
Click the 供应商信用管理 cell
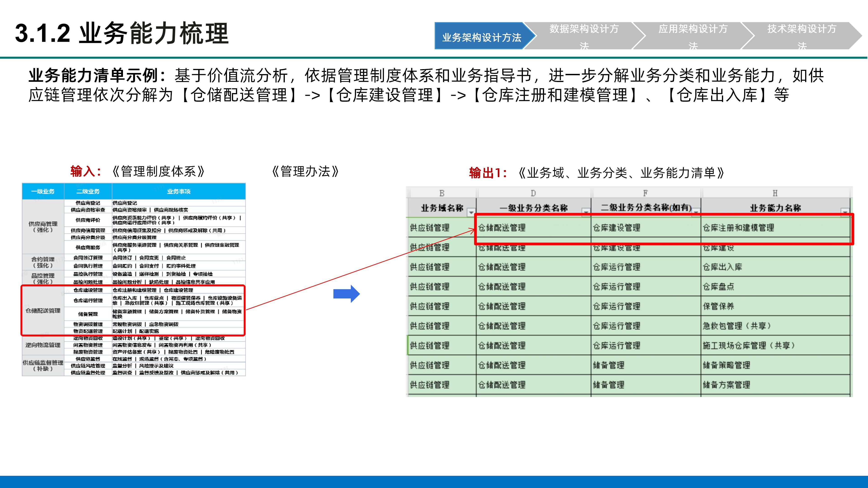88,230
